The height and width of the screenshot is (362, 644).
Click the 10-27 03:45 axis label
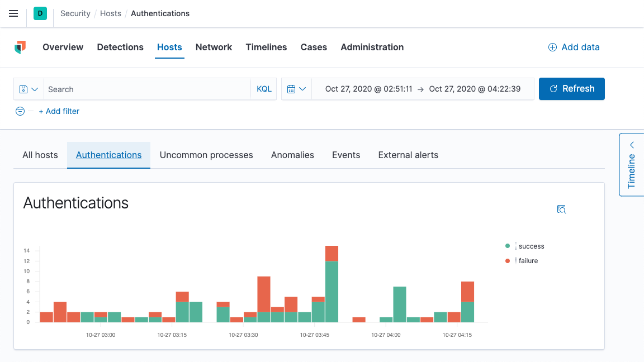point(315,335)
